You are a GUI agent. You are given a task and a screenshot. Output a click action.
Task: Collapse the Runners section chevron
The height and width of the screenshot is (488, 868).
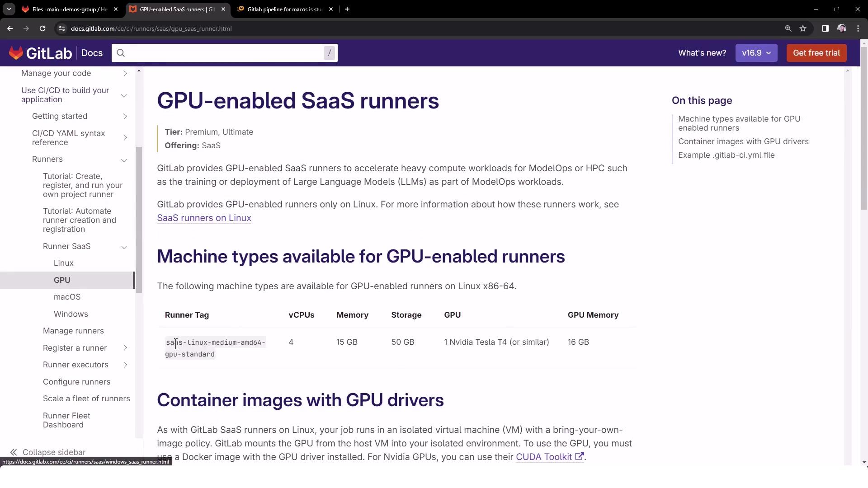click(x=124, y=160)
